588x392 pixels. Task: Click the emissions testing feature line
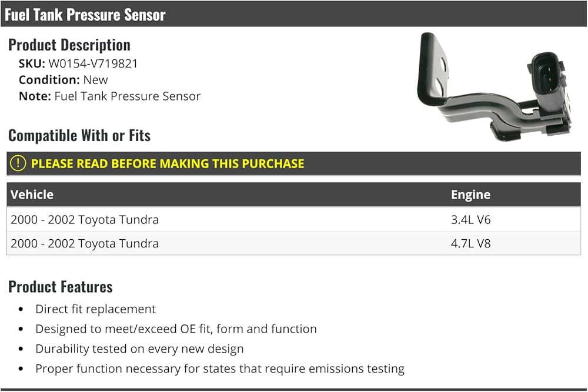(x=220, y=368)
